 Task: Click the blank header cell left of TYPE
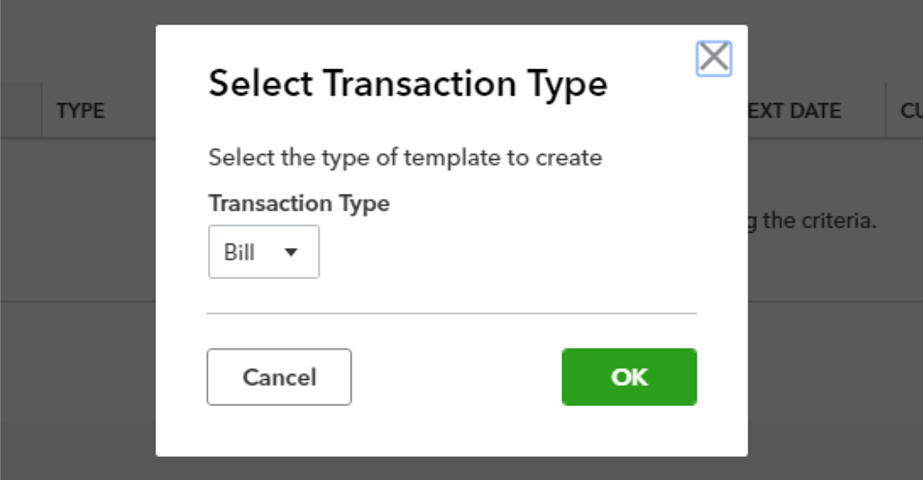click(20, 111)
